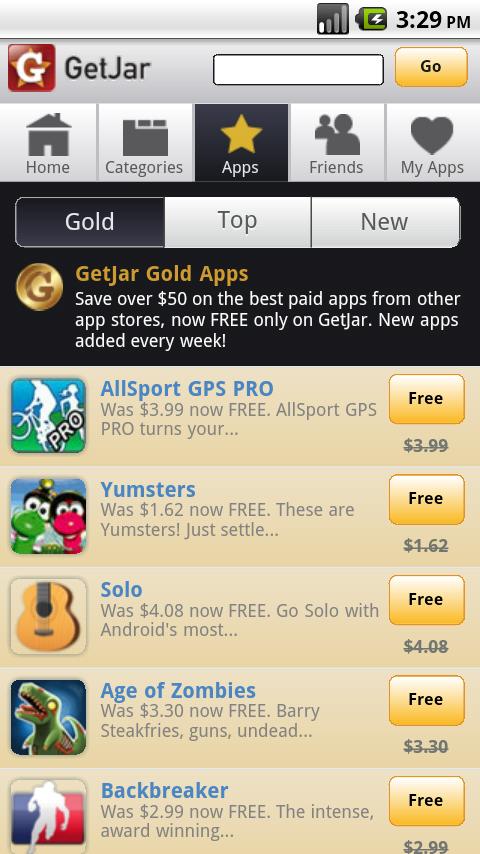Tap the Backbreaker app icon
The height and width of the screenshot is (854, 480).
pos(48,816)
